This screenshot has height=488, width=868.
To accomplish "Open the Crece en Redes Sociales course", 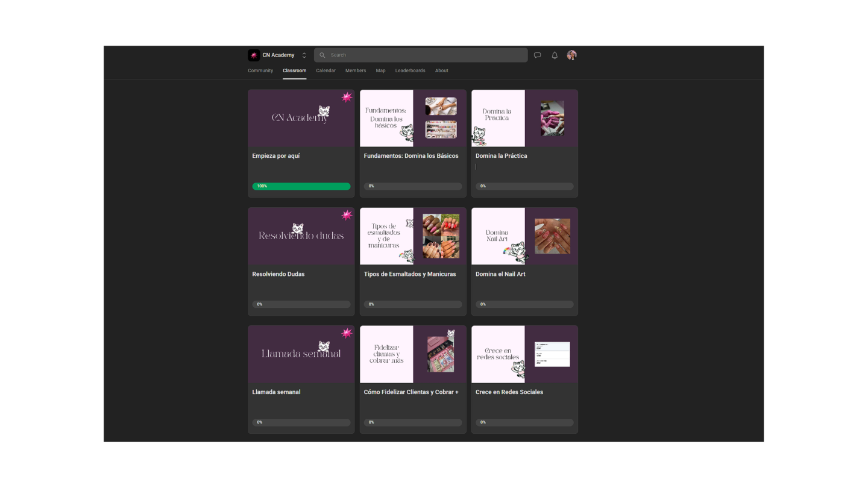I will click(x=524, y=380).
